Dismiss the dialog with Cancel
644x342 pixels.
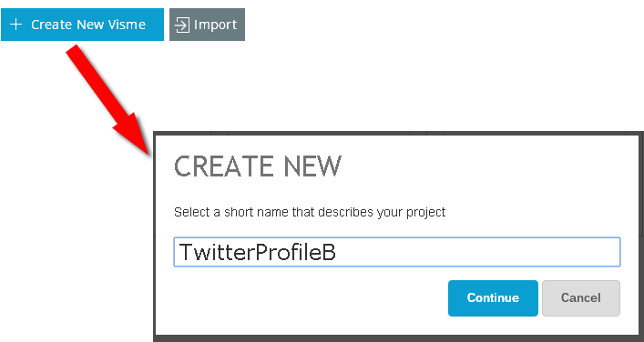(x=581, y=298)
